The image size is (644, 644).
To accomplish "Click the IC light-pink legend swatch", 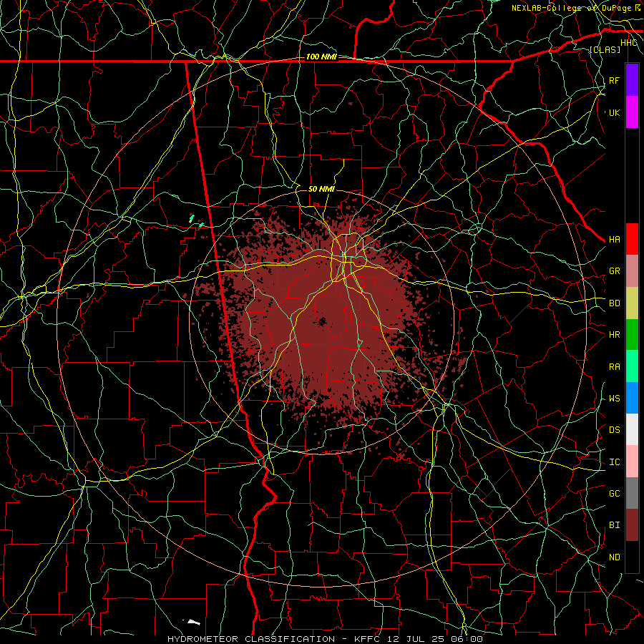I will (632, 462).
